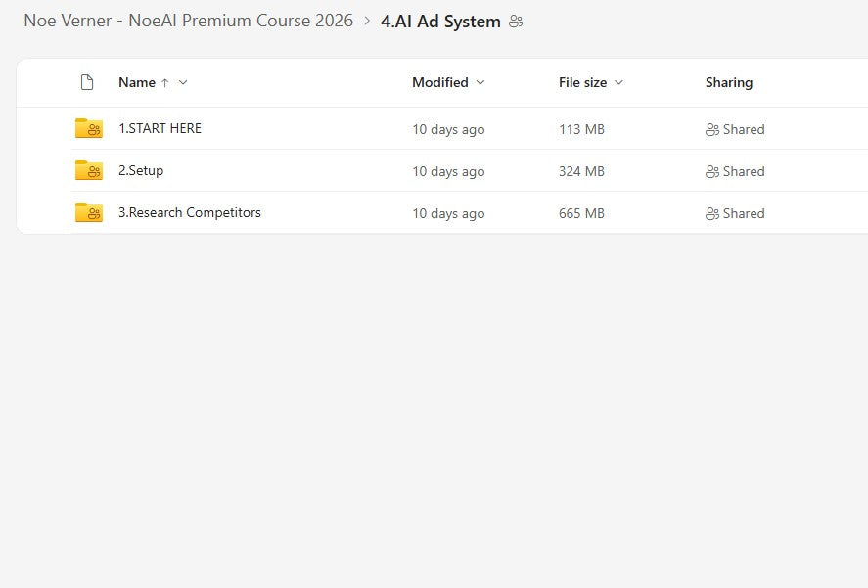Click shared icon beside 4.AI Ad System
The width and height of the screenshot is (868, 588).
(516, 22)
